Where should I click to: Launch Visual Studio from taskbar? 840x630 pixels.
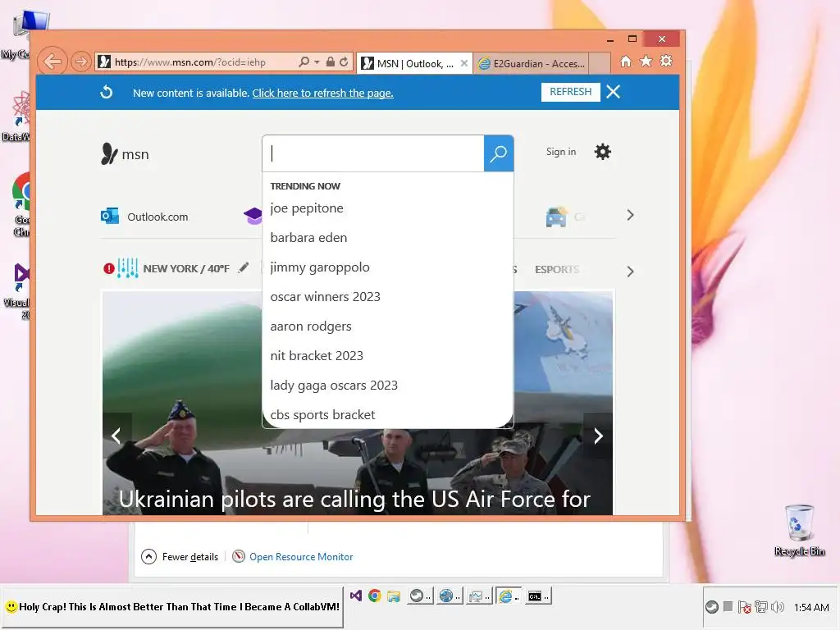[356, 596]
